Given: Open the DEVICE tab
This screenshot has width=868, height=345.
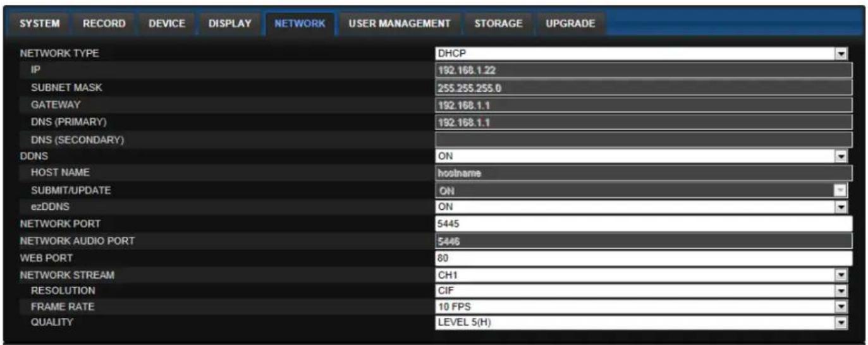Looking at the screenshot, I should [x=167, y=24].
